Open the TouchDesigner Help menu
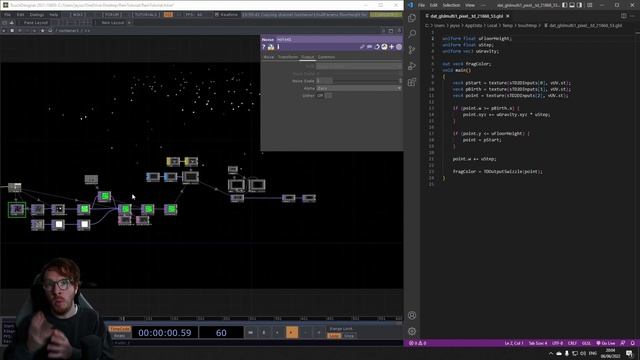 (53, 14)
